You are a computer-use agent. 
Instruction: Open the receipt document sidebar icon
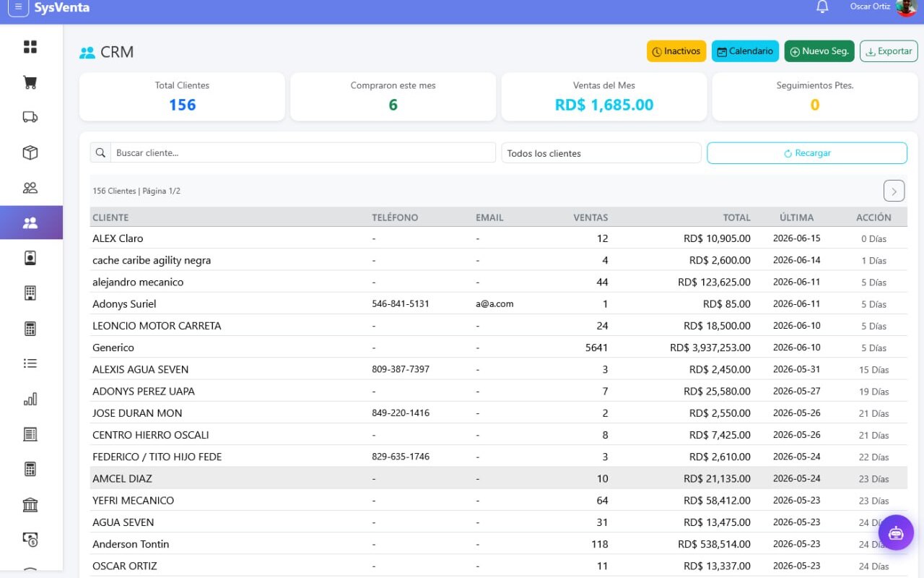click(x=30, y=434)
